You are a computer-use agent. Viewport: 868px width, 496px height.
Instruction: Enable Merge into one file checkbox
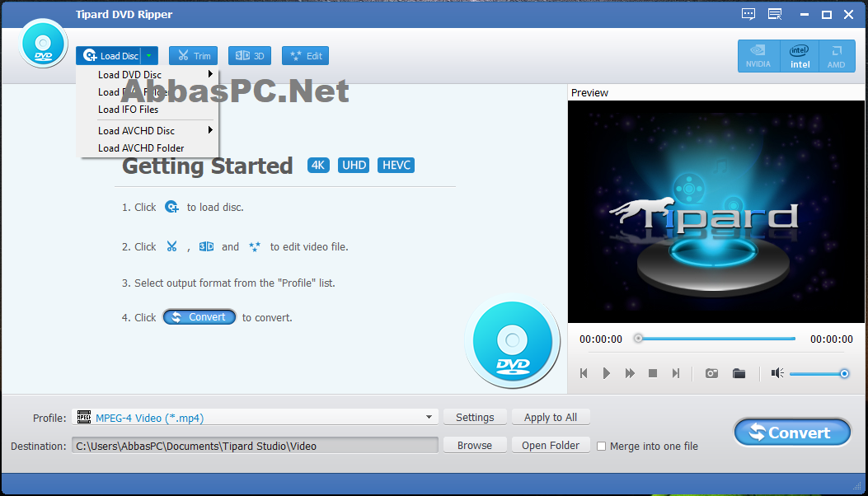[x=601, y=447]
